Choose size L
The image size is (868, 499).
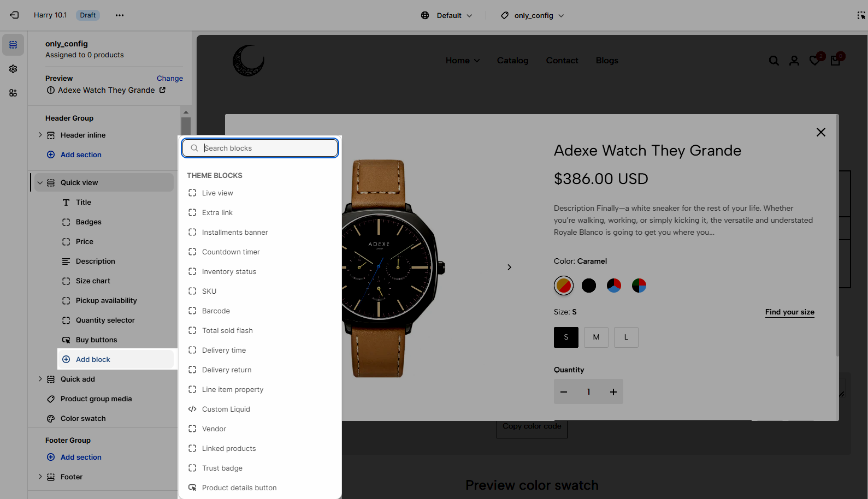tap(626, 337)
